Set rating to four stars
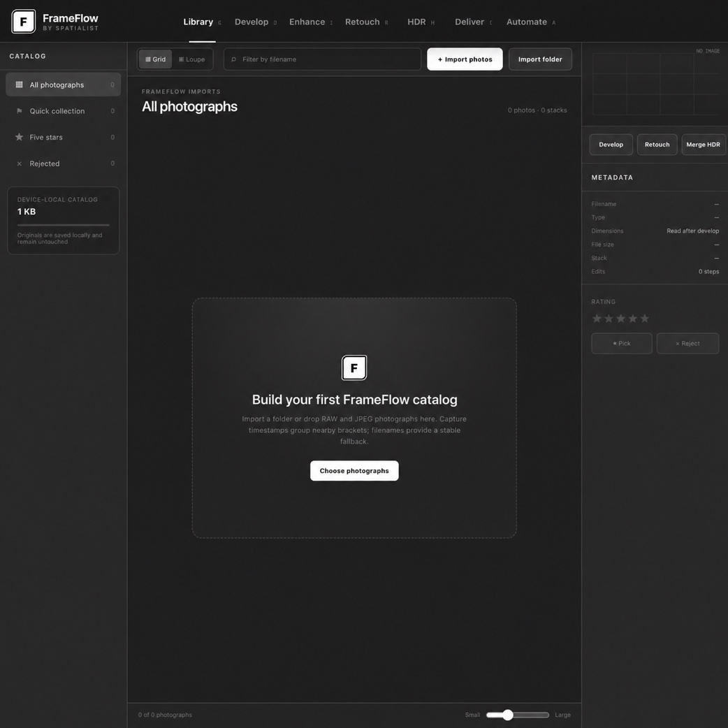This screenshot has width=728, height=728. tap(633, 319)
